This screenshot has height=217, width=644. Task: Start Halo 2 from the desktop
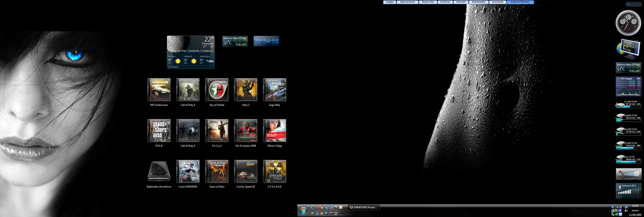(x=246, y=90)
